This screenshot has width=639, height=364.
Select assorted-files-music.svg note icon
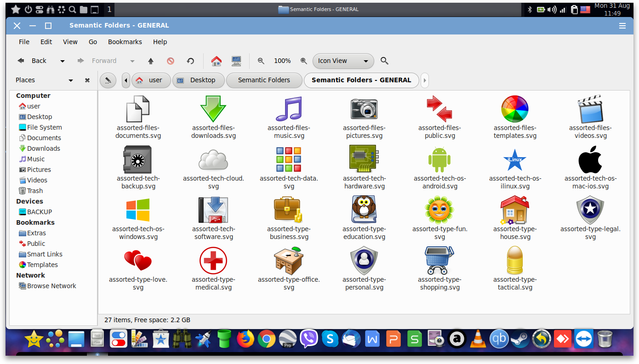click(x=289, y=109)
